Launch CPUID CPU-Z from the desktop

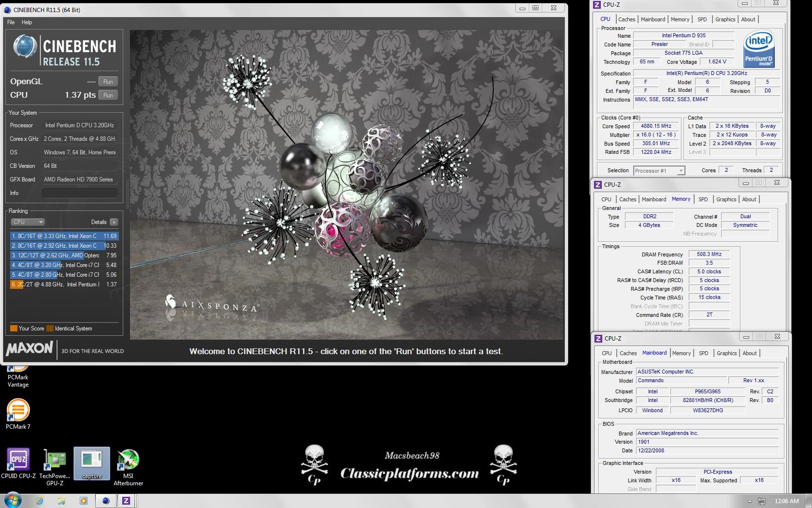18,463
